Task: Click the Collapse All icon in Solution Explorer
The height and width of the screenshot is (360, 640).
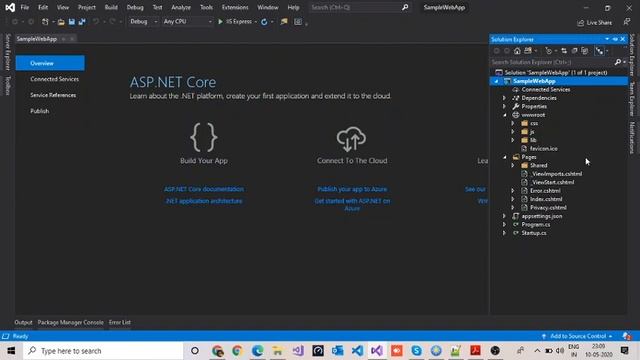Action: (574, 51)
